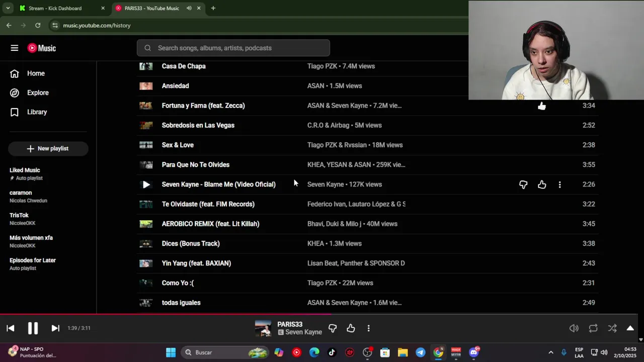
Task: Mute the PARIS33 tab audio icon
Action: click(189, 8)
